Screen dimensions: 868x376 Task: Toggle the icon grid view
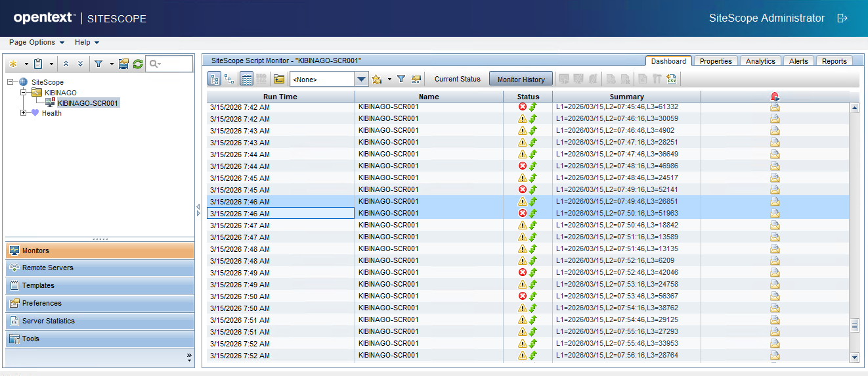tap(261, 79)
